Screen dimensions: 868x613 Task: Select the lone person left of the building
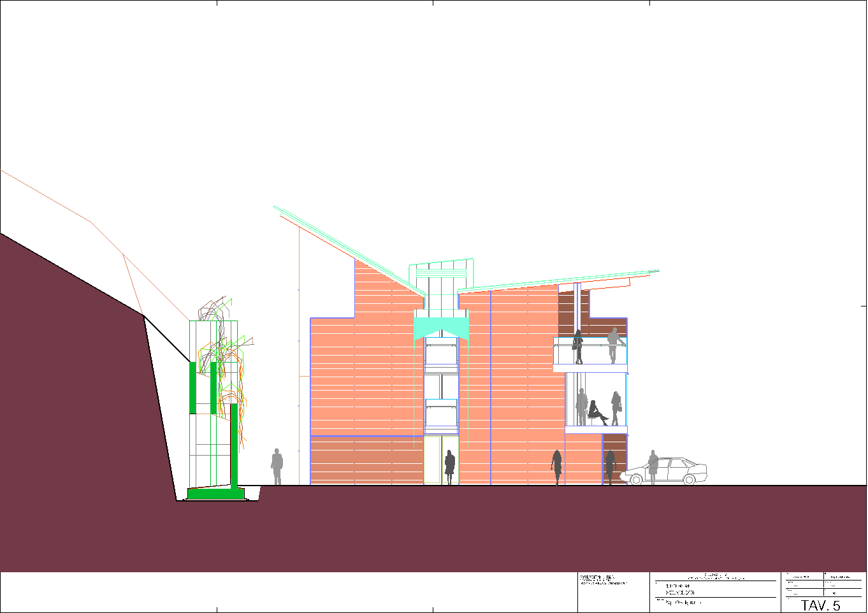(277, 466)
